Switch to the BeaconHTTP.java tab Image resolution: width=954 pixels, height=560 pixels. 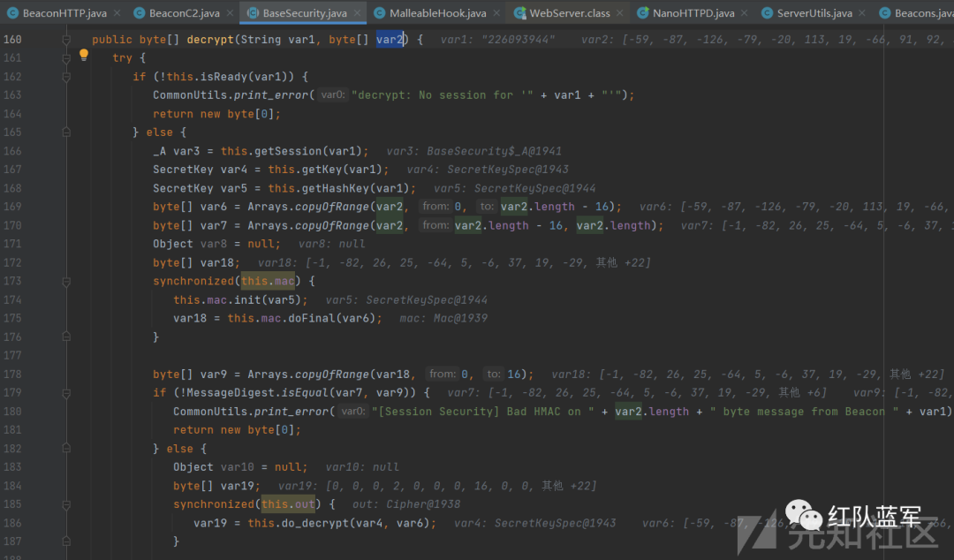coord(64,12)
